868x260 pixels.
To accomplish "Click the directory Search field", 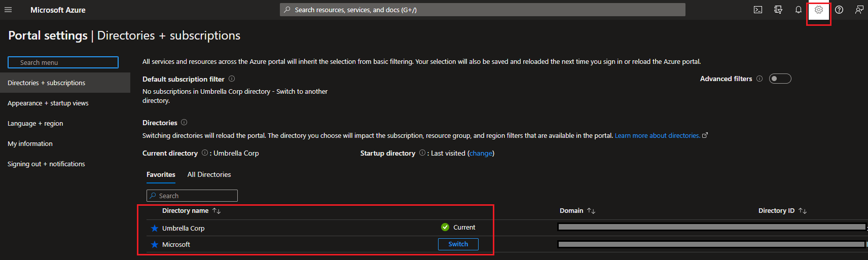I will tap(192, 196).
